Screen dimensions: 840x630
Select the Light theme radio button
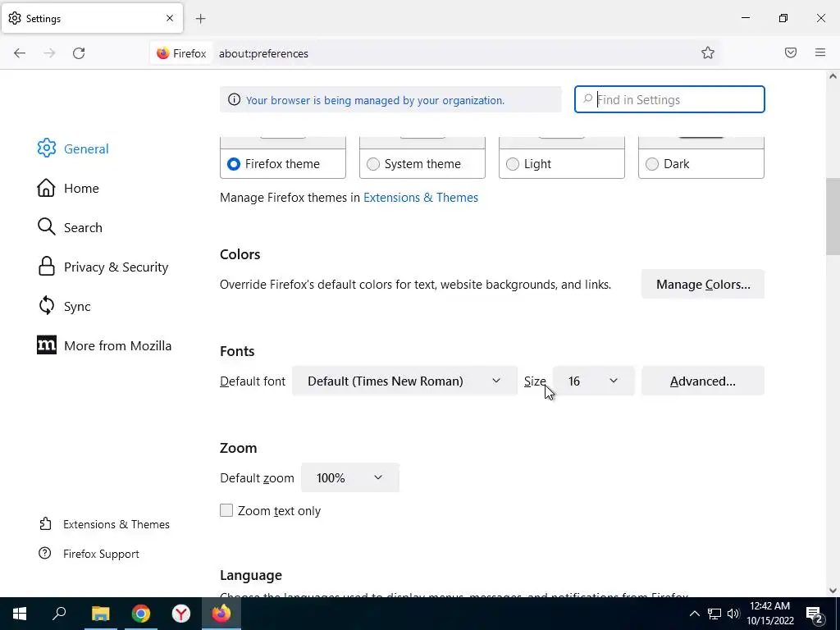513,164
